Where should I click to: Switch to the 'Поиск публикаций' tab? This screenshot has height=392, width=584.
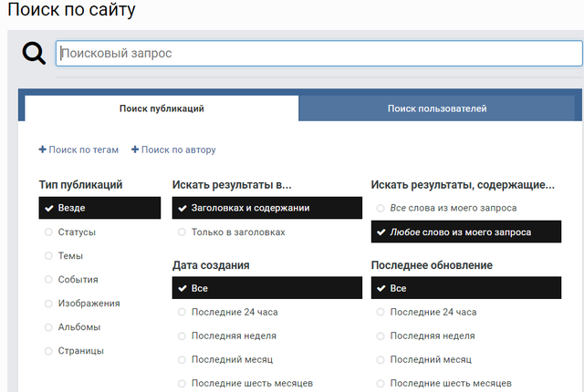click(162, 108)
